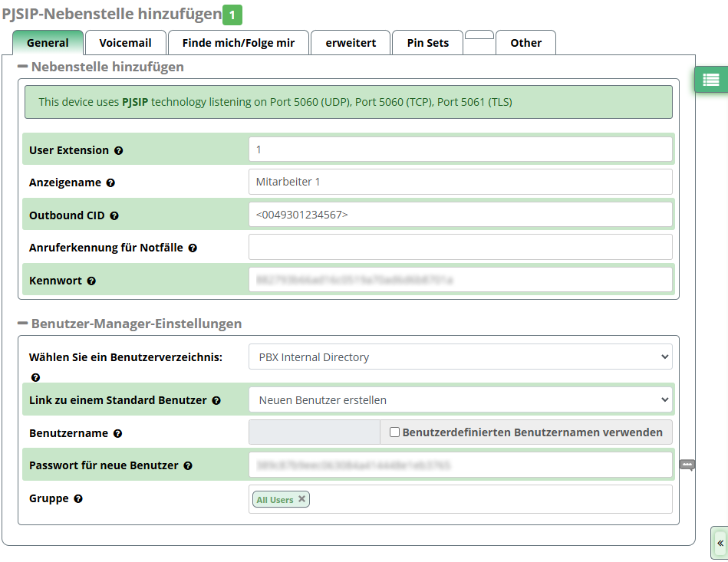Viewport: 728px width, 562px height.
Task: Open the erweitert tab
Action: 351,43
